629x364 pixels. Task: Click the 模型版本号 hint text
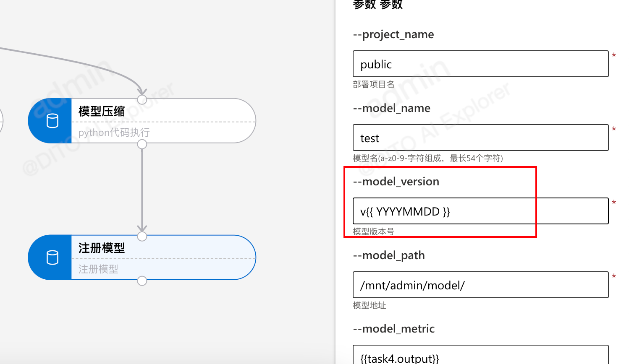click(374, 231)
